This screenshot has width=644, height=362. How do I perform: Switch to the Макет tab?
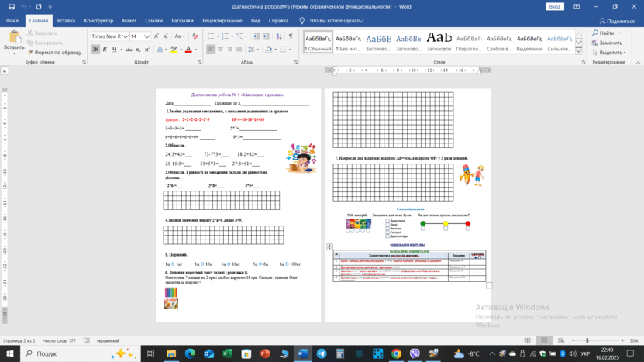pyautogui.click(x=129, y=21)
